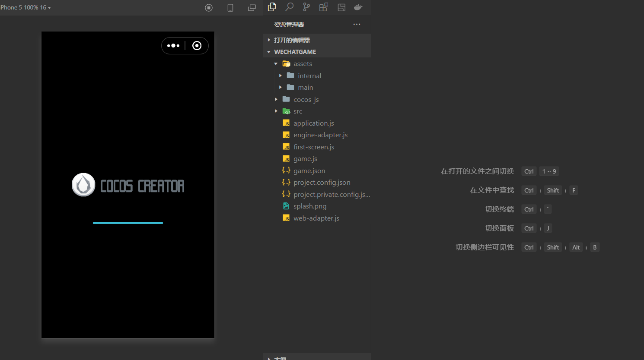Select splash.png image file
644x360 pixels.
317,206
